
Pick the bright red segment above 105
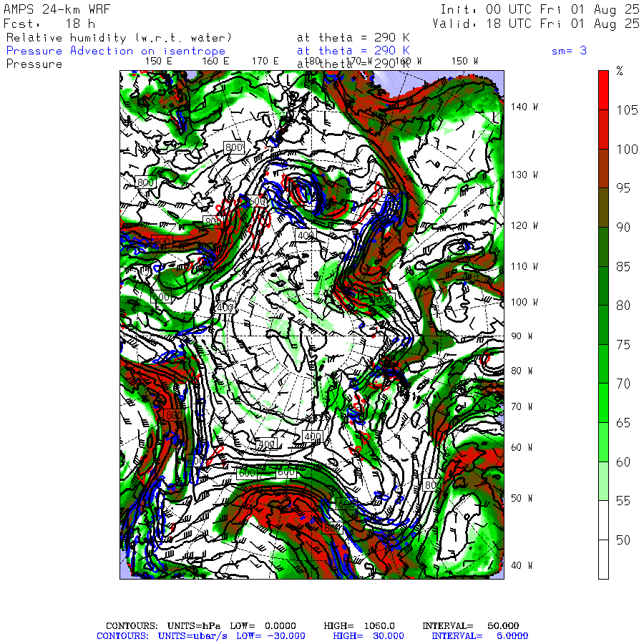coord(603,90)
